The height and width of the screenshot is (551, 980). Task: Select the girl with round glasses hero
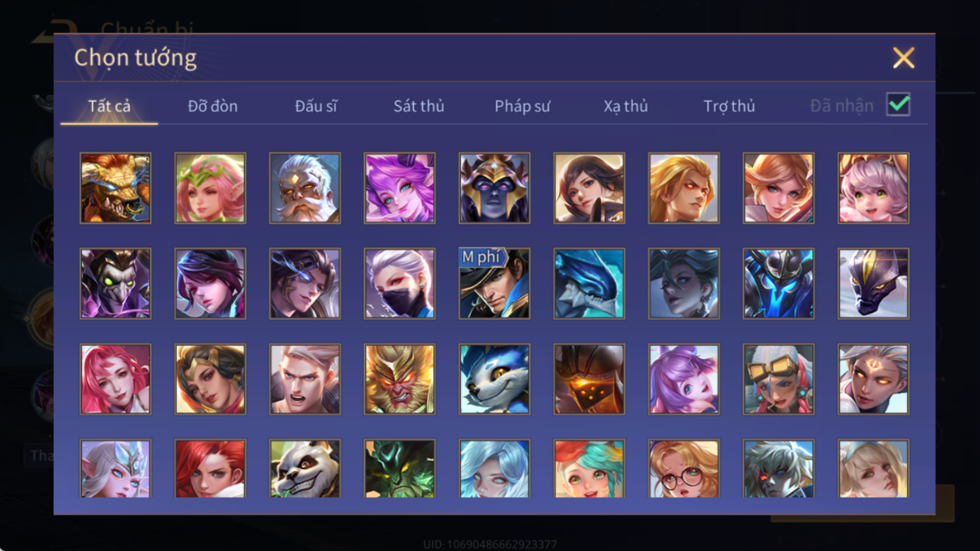(684, 468)
